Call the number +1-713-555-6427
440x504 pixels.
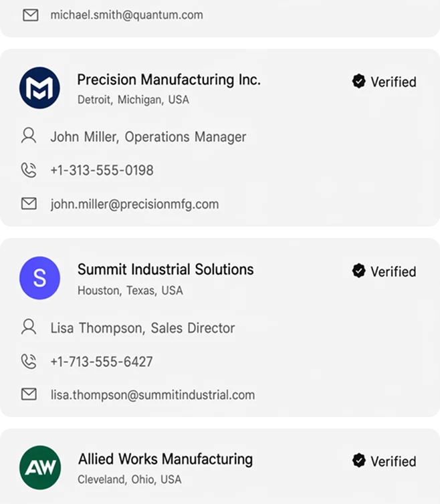(x=102, y=362)
